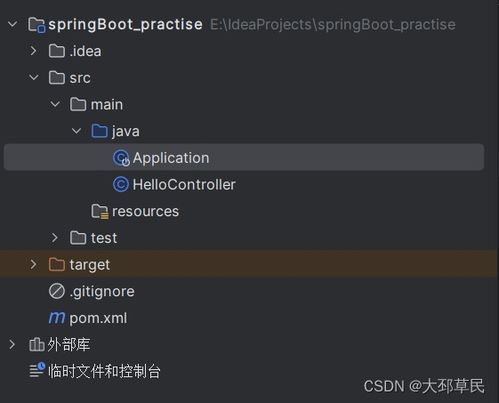Screen dimensions: 499x403
Task: Click the external libraries icon
Action: [x=36, y=344]
